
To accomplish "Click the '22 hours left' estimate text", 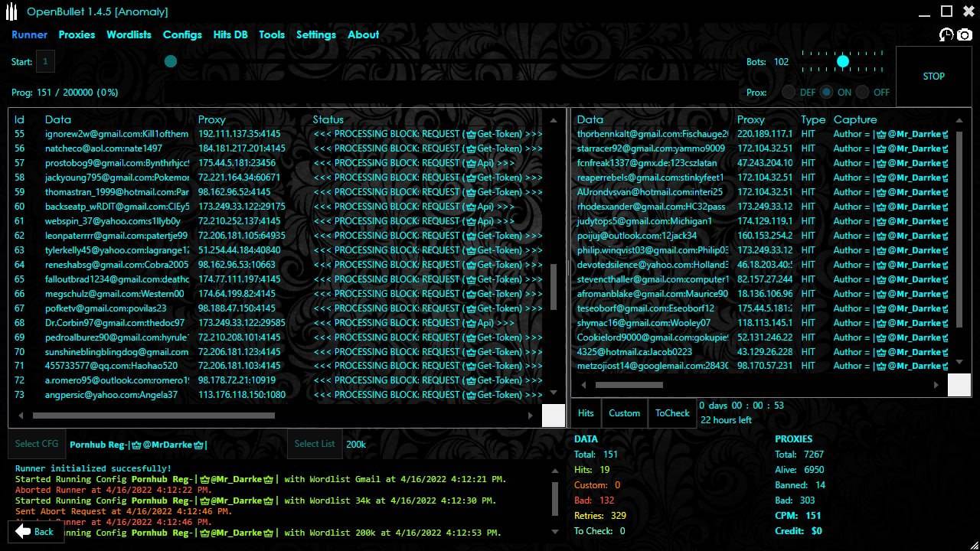I will pyautogui.click(x=726, y=420).
